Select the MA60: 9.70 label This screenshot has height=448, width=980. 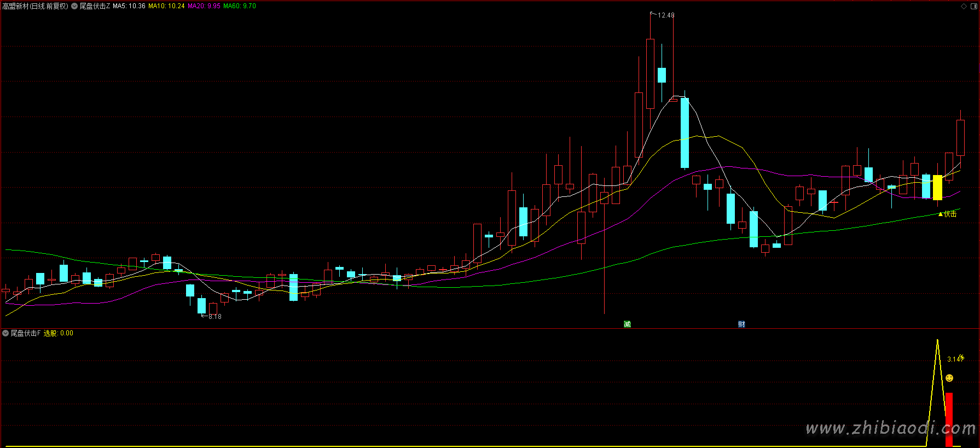tap(240, 6)
